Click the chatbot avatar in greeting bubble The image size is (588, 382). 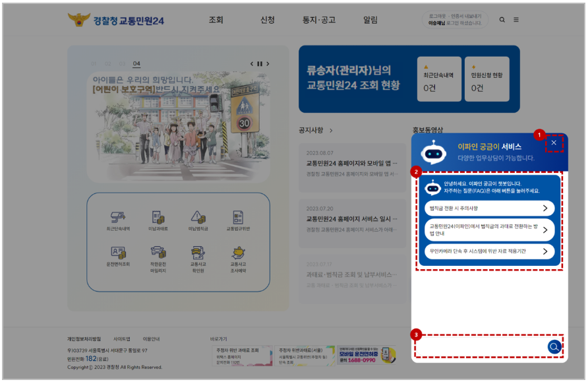(x=432, y=187)
